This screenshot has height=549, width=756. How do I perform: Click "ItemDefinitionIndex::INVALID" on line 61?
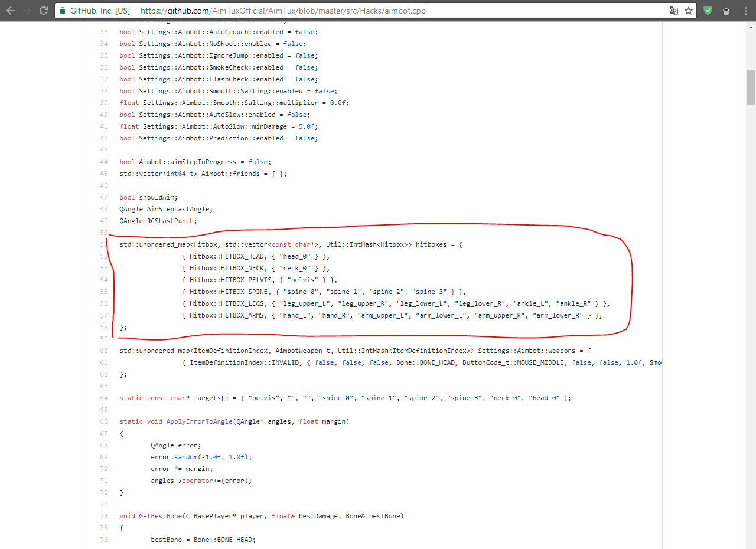click(245, 362)
